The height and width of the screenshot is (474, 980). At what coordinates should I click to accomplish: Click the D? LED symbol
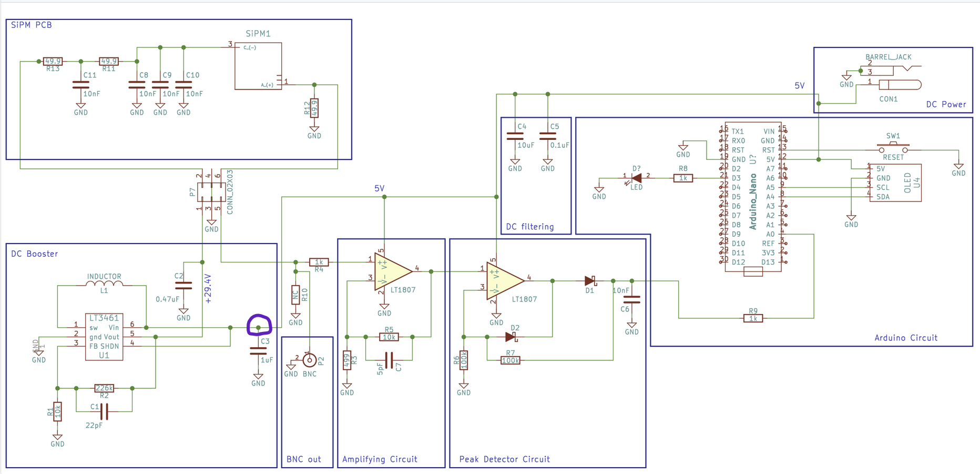(x=636, y=178)
